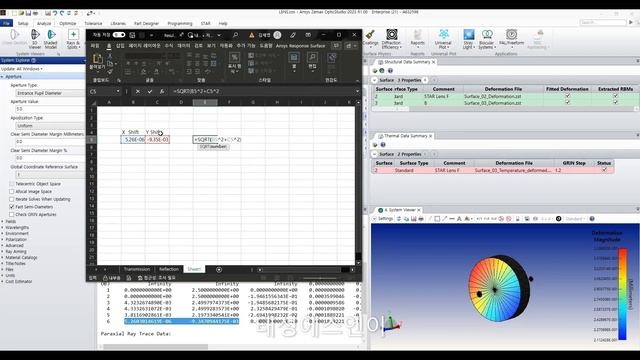640x360 pixels.
Task: Cancel formula entry with X button
Action: click(x=138, y=91)
